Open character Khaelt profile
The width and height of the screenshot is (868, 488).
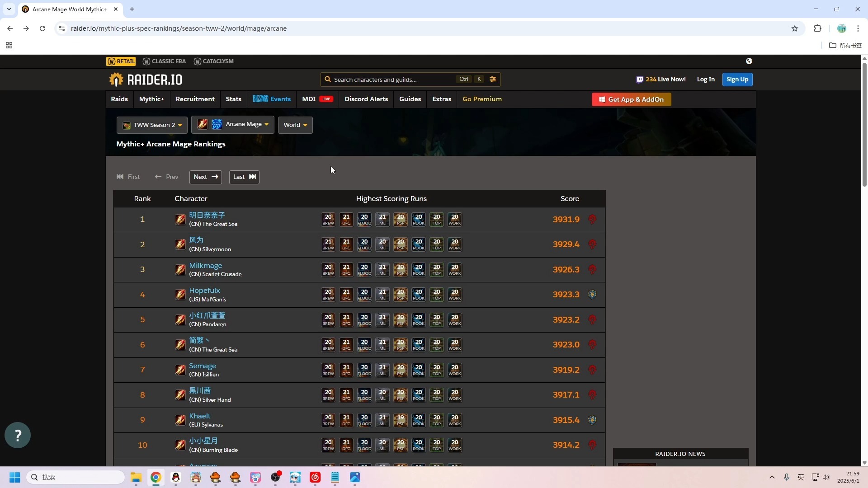coord(200,416)
